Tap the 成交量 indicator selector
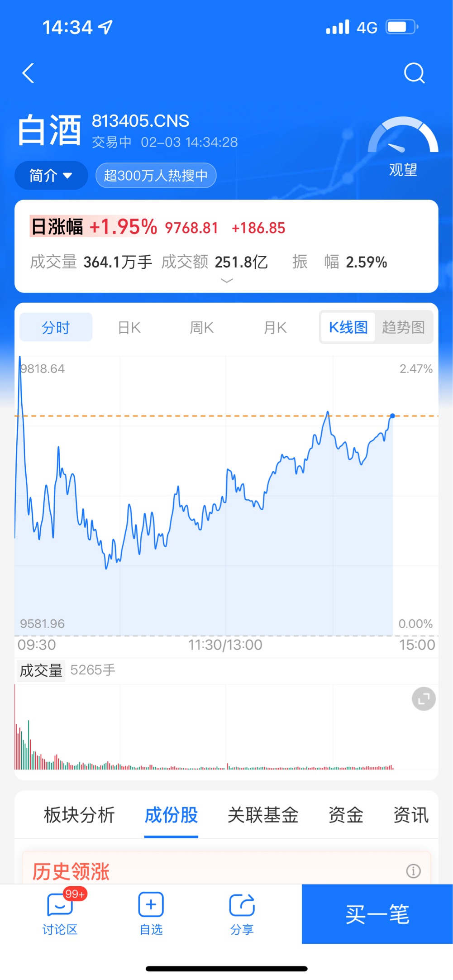This screenshot has height=980, width=453. click(41, 670)
